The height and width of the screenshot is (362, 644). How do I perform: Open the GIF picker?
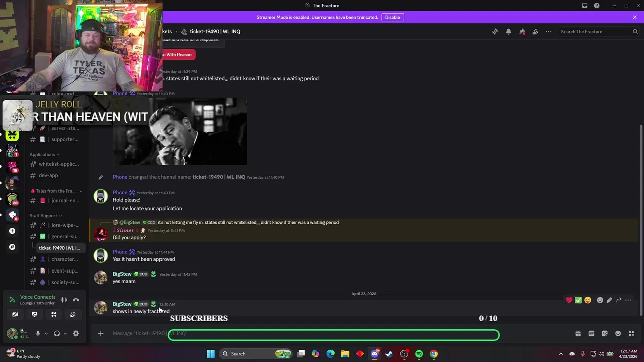pyautogui.click(x=591, y=334)
